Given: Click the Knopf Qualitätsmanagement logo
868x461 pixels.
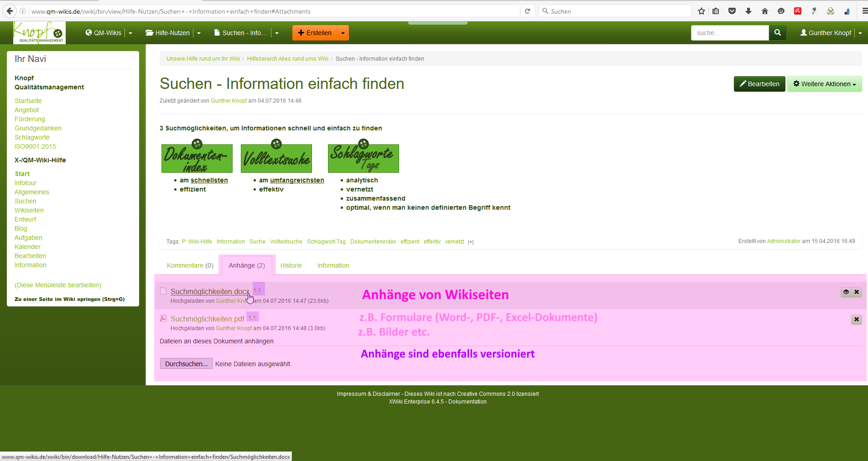Looking at the screenshot, I should [x=39, y=33].
